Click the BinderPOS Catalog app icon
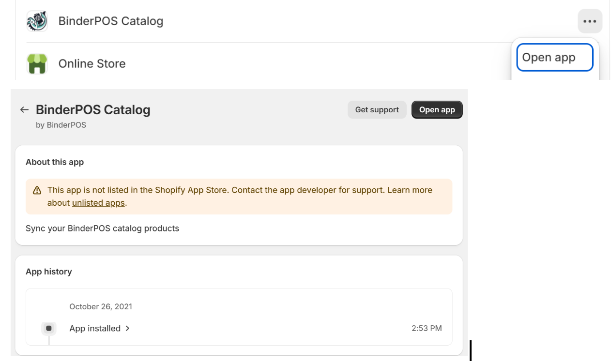Viewport: 611px width, 364px height. click(37, 21)
